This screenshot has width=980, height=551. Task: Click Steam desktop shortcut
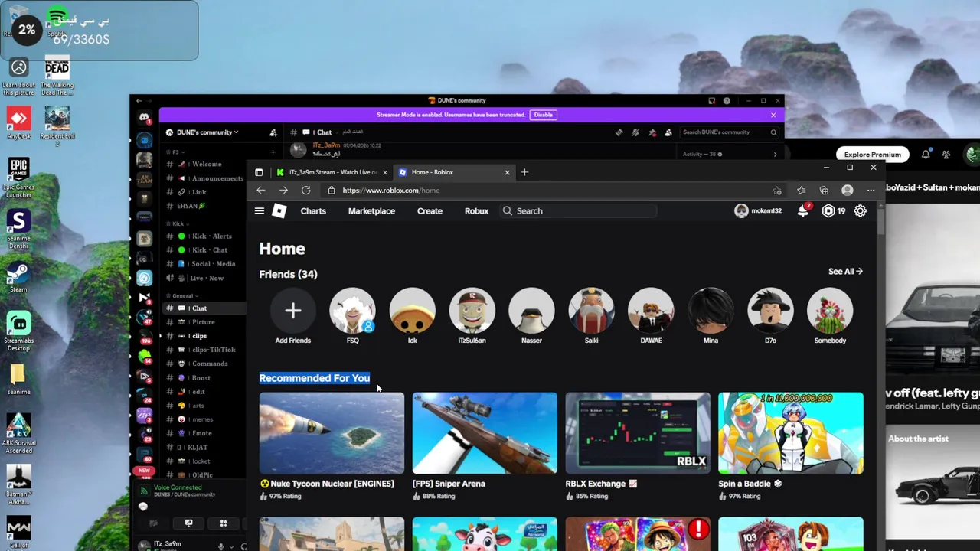pos(18,276)
